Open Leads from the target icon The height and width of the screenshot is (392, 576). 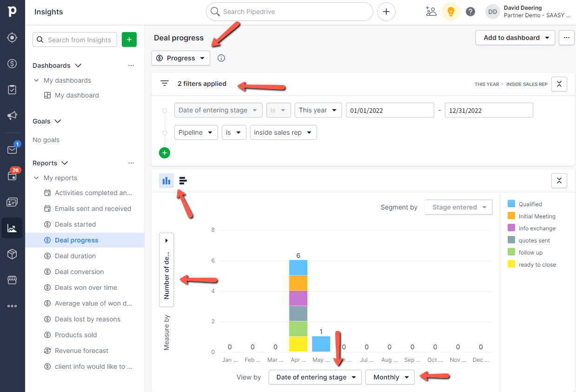[x=12, y=38]
